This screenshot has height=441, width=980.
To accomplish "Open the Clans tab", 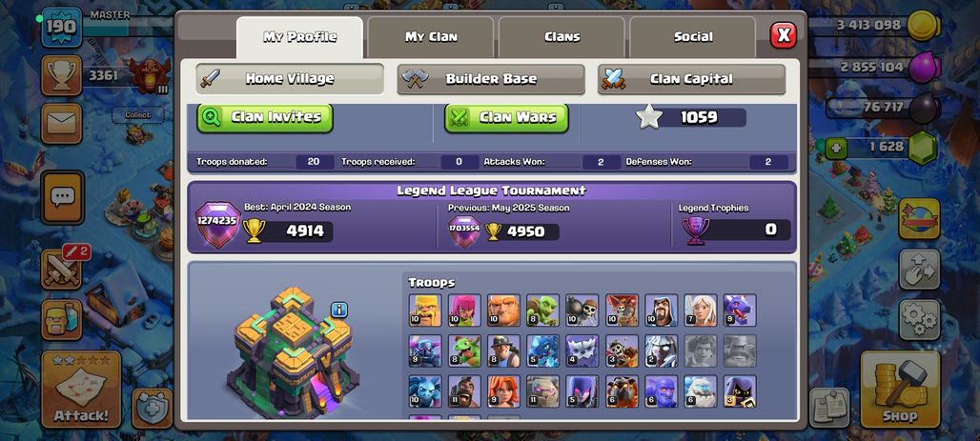I will (561, 37).
